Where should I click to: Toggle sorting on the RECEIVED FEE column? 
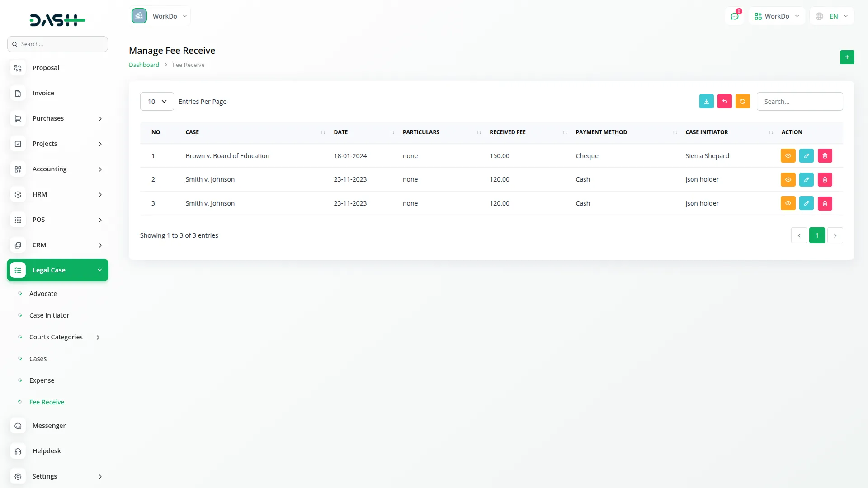point(564,132)
